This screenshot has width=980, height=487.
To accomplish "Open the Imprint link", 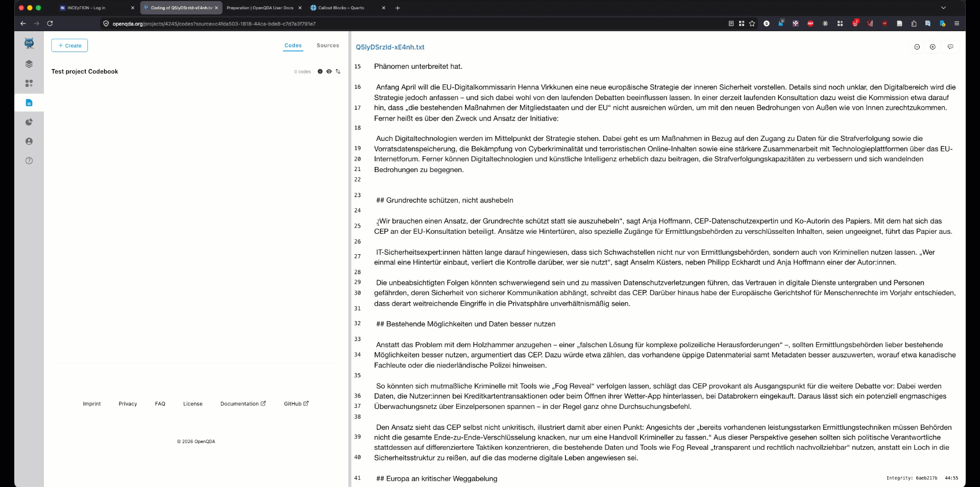I will point(92,404).
